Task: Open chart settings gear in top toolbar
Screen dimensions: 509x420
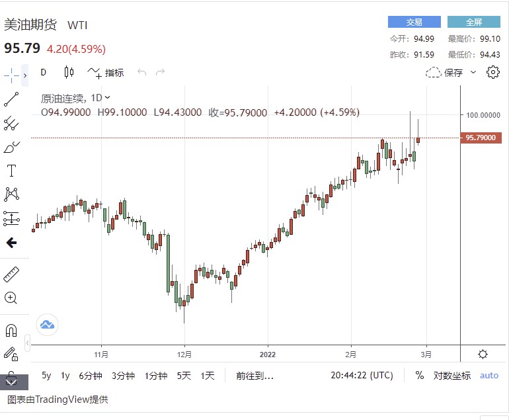Action: [492, 72]
